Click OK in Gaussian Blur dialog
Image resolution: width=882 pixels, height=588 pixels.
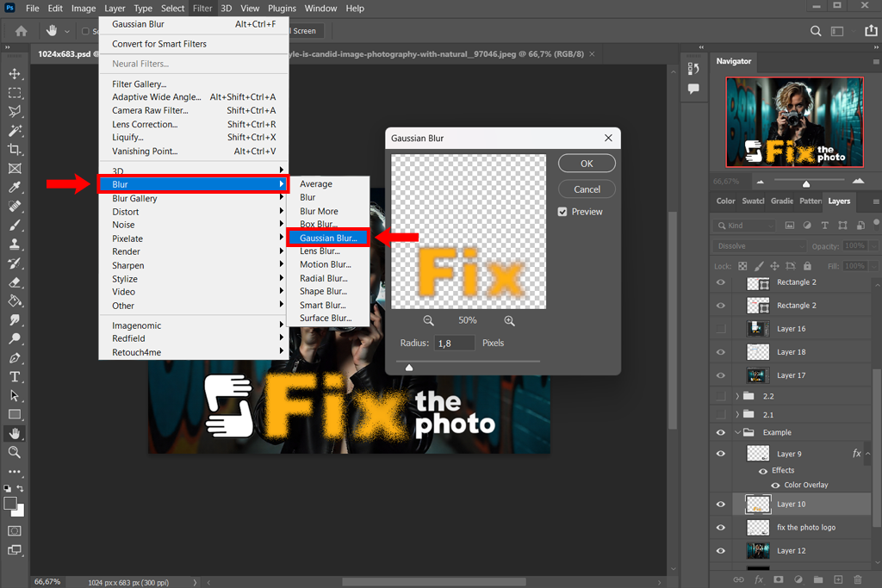(x=587, y=164)
